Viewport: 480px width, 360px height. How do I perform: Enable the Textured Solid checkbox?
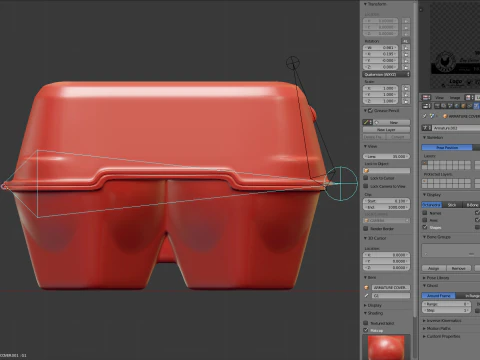point(366,323)
